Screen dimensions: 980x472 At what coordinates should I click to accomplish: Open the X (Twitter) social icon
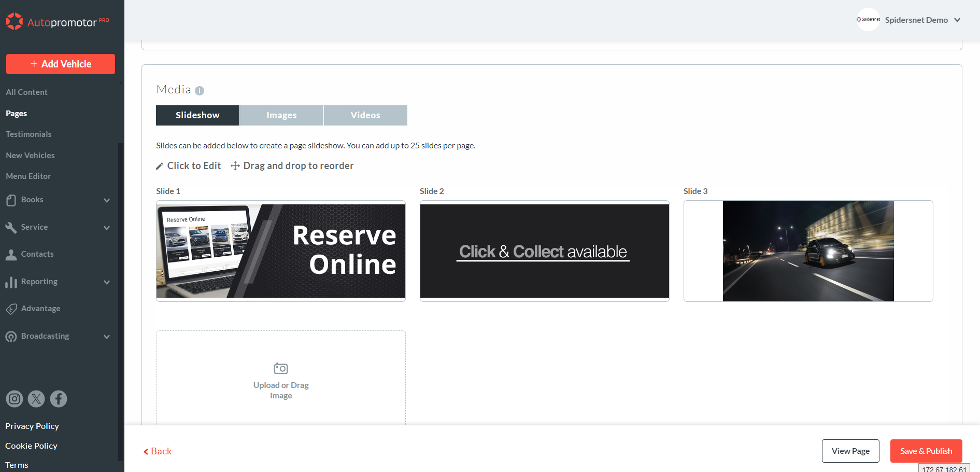pyautogui.click(x=36, y=399)
